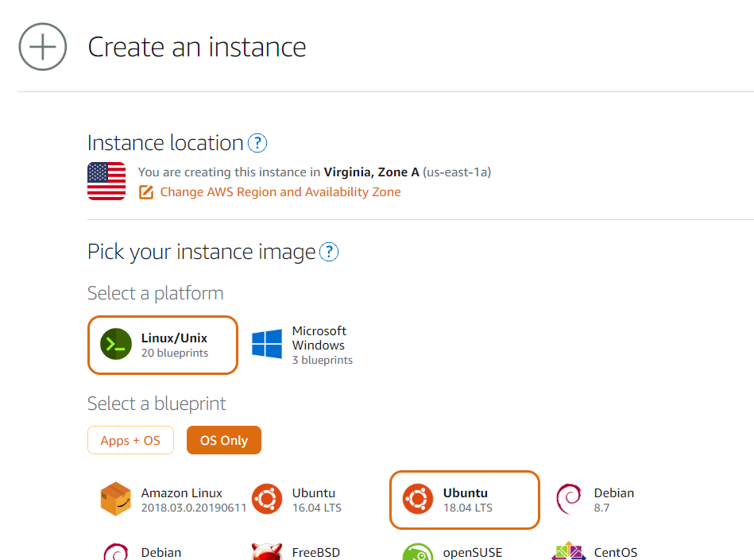This screenshot has height=560, width=754.
Task: Click the US flag icon
Action: (106, 181)
